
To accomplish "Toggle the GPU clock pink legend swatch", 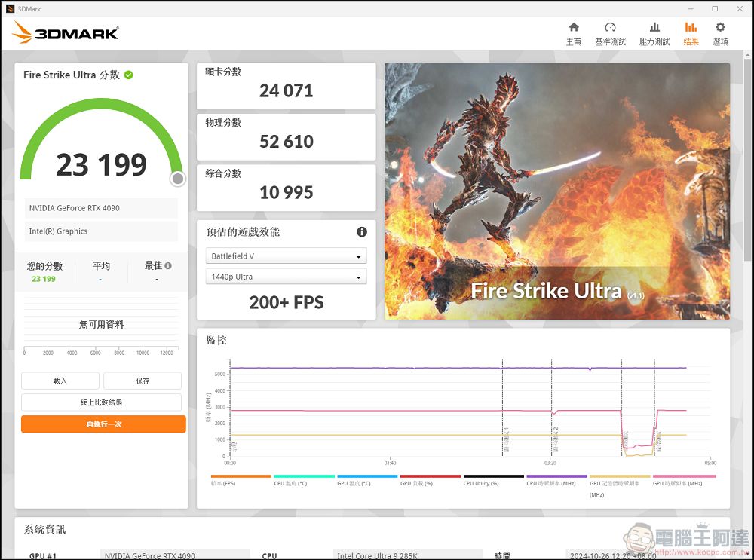I will pos(685,476).
